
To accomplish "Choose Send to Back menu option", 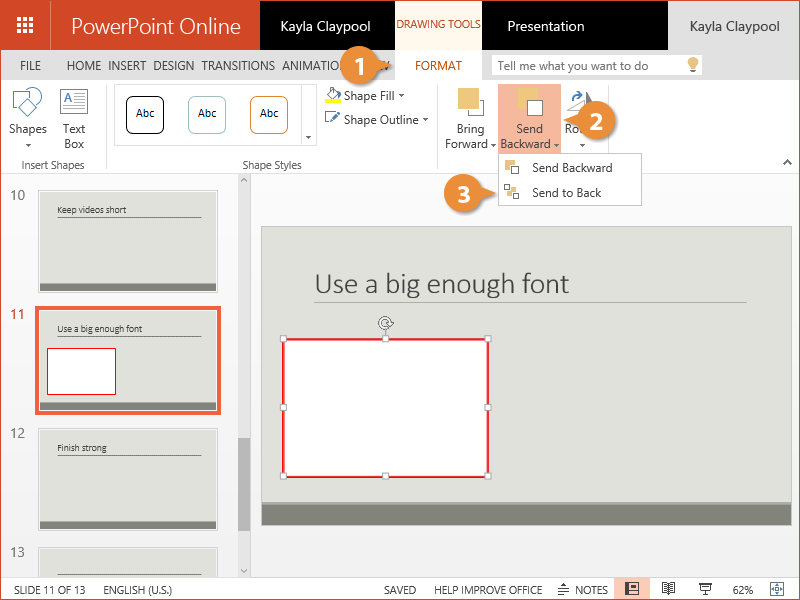I will click(566, 193).
